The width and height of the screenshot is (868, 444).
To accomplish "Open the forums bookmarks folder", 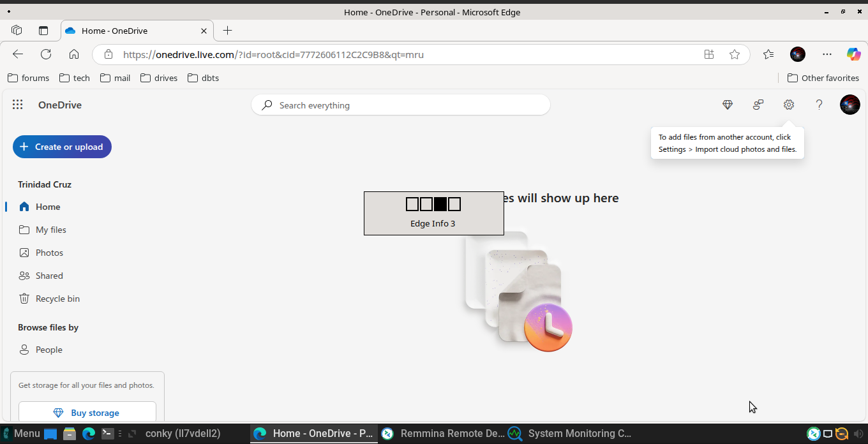I will click(28, 78).
